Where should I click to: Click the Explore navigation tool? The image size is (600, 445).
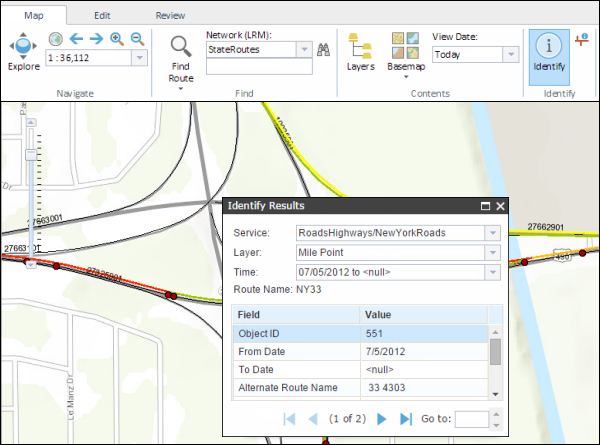pos(23,52)
